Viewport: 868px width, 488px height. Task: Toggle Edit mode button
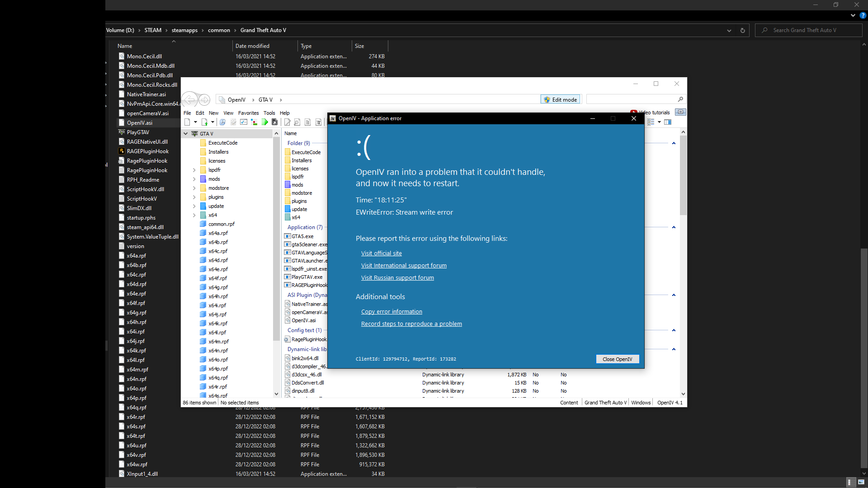(x=561, y=99)
